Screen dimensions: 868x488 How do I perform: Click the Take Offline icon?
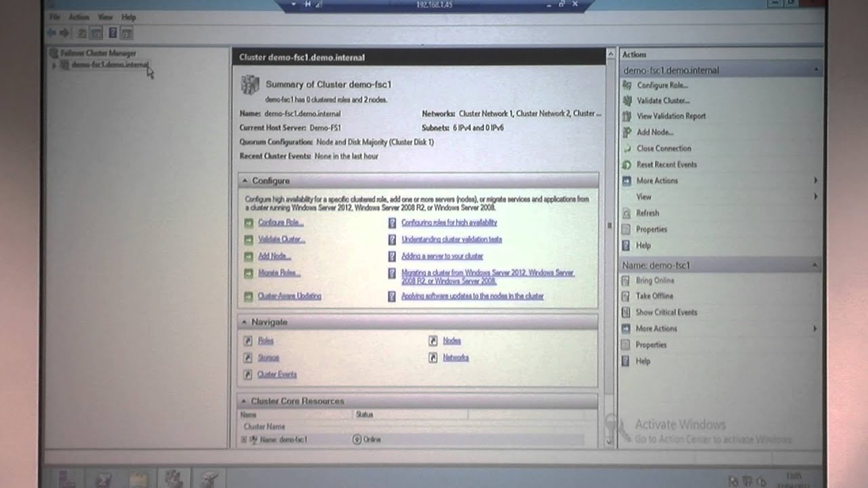pyautogui.click(x=626, y=296)
